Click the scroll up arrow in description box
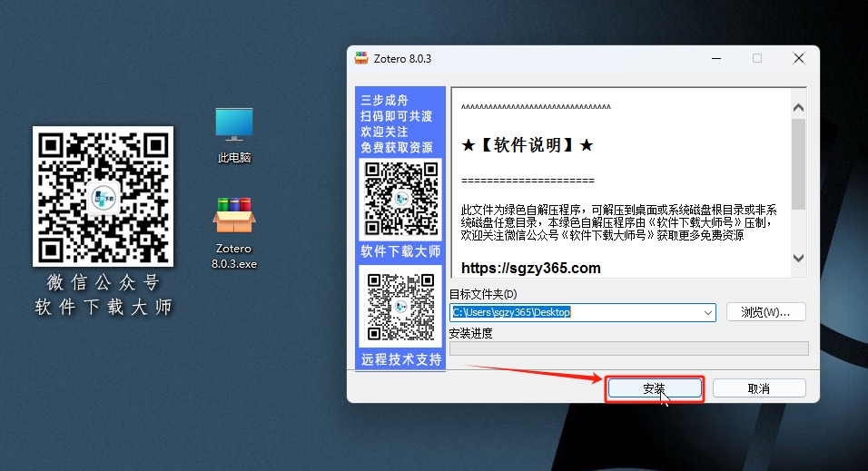This screenshot has width=868, height=471. point(798,108)
